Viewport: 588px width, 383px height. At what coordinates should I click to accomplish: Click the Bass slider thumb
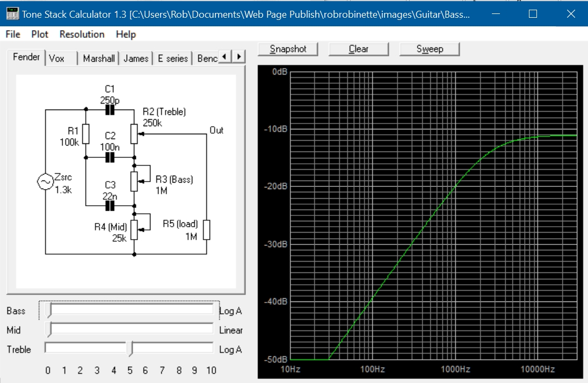point(48,310)
